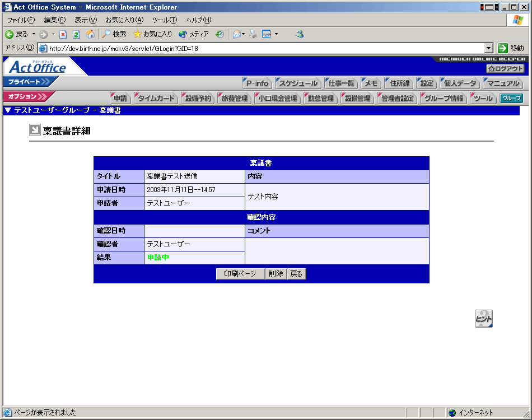Click the ログアウト button
532x420 pixels.
tap(505, 68)
